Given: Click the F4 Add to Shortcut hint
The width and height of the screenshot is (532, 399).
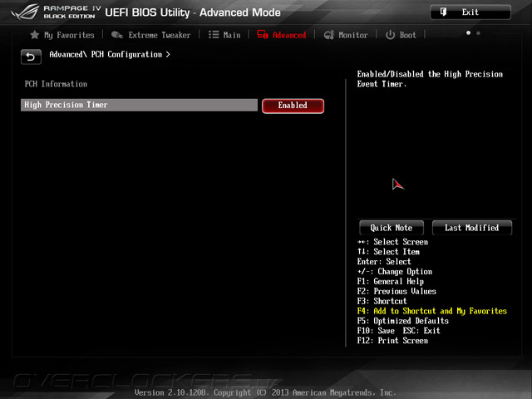Looking at the screenshot, I should [x=431, y=311].
